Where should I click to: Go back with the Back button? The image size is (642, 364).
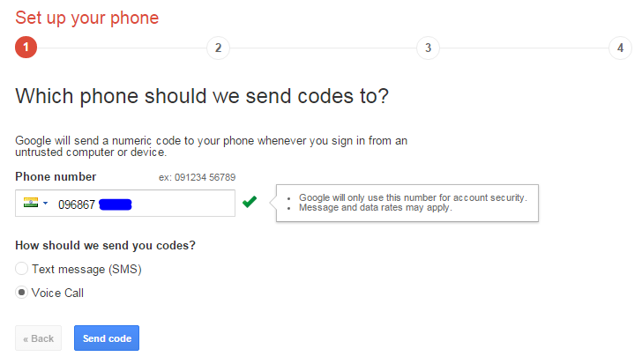coord(39,338)
